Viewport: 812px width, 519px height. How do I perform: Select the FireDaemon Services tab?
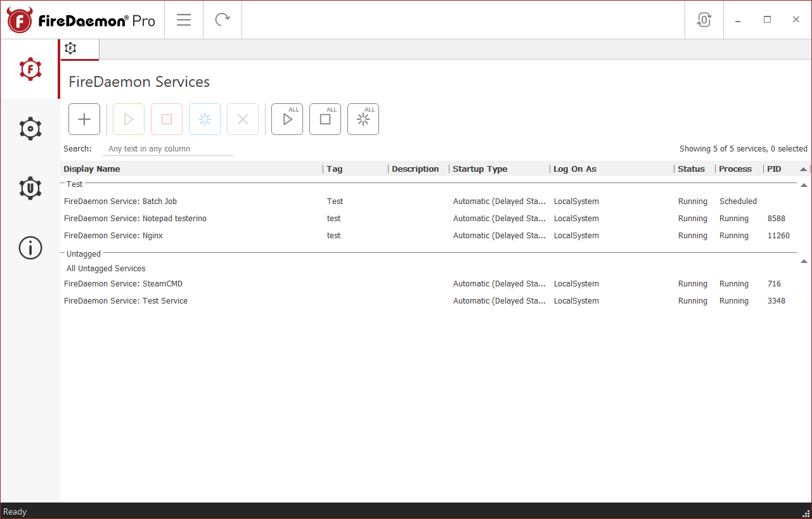[80, 49]
